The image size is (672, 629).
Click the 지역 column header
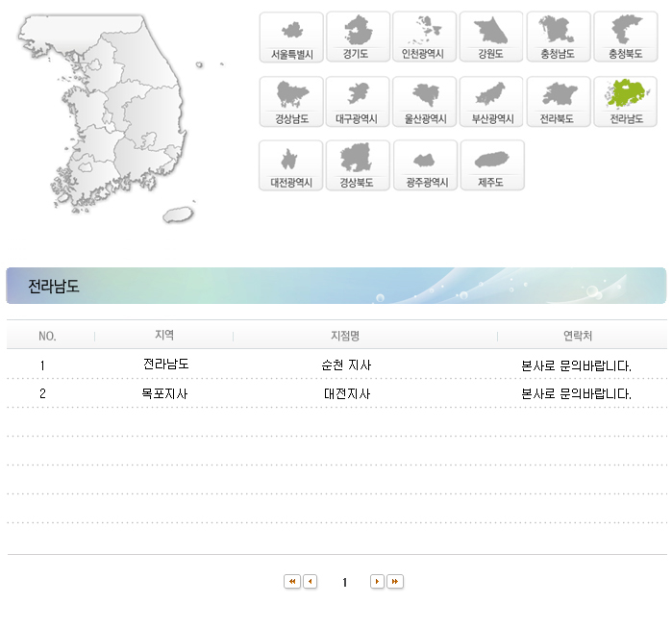(164, 335)
